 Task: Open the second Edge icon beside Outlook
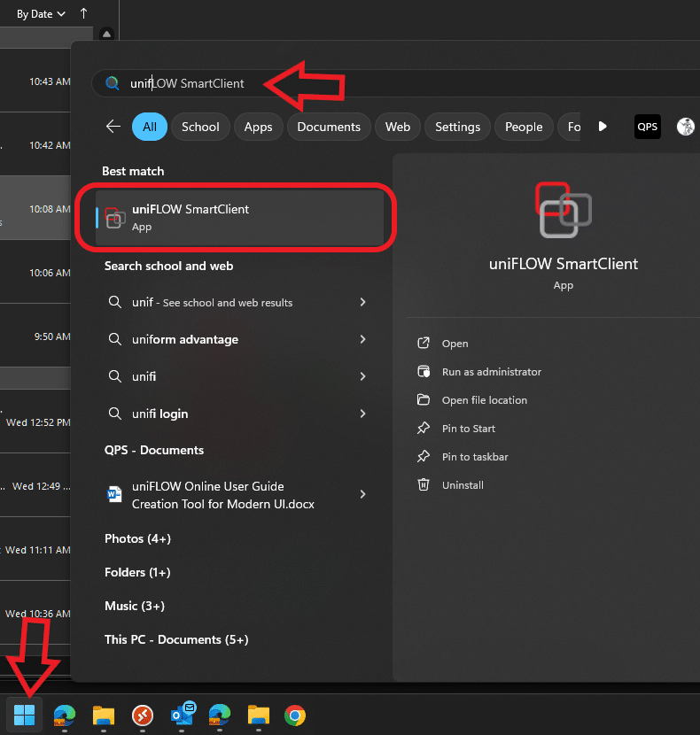(x=220, y=716)
